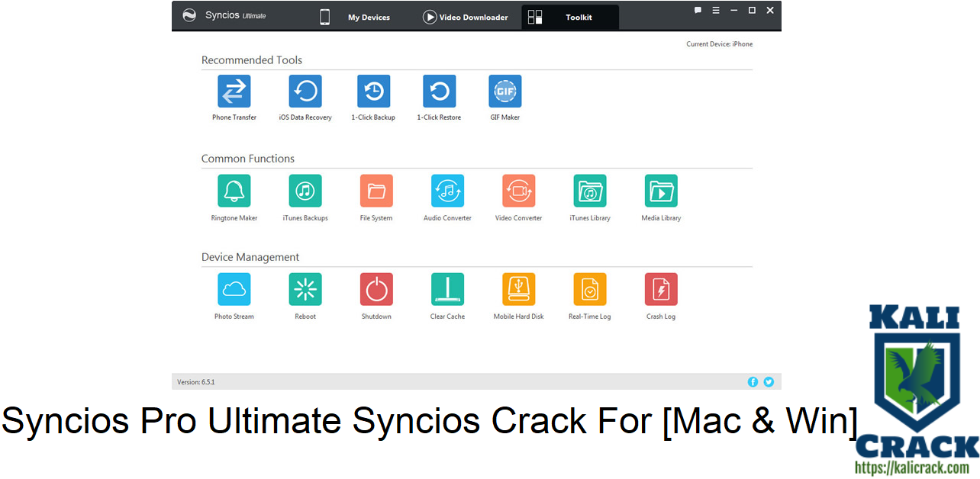Image resolution: width=980 pixels, height=479 pixels.
Task: Open Mobile Hard Disk
Action: (519, 289)
